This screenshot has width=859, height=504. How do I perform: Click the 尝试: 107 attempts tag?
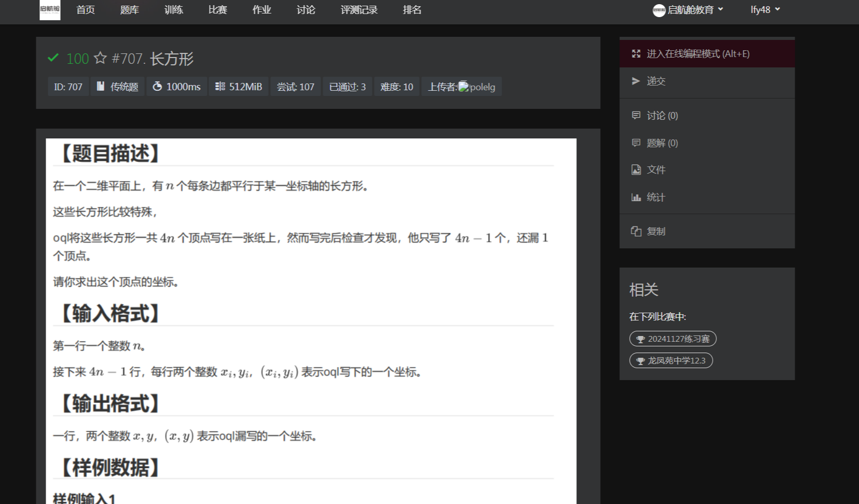point(295,87)
